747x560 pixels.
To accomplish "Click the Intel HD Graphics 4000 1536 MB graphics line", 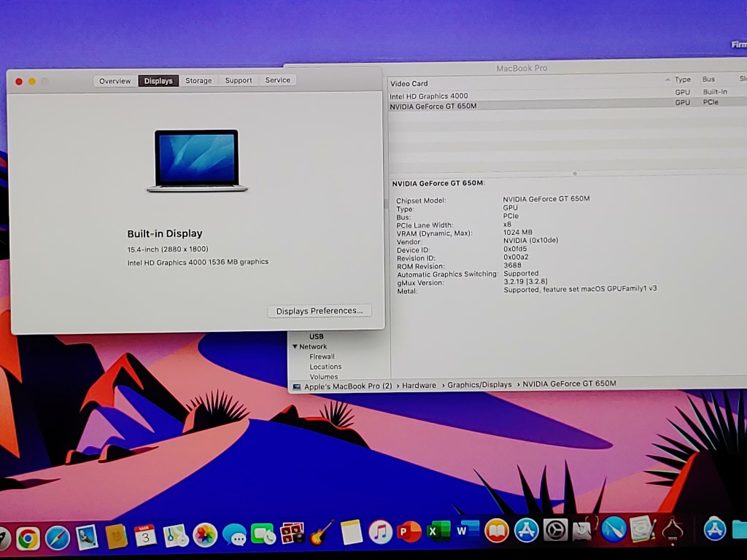I will pos(198,262).
